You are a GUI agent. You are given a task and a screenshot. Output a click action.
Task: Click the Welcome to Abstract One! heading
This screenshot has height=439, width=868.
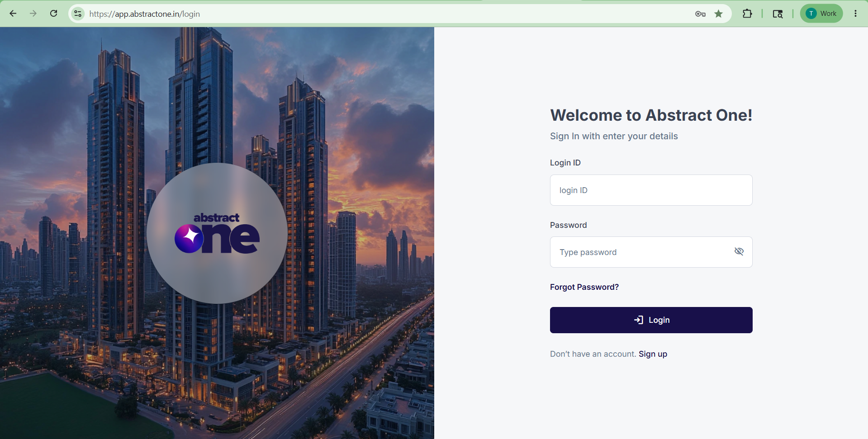pos(651,115)
